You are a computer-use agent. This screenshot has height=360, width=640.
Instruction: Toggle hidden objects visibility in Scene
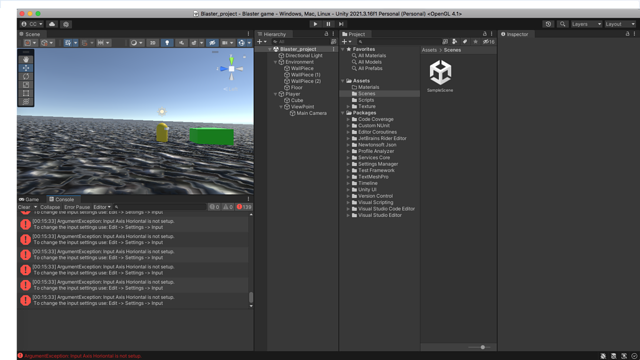coord(212,43)
